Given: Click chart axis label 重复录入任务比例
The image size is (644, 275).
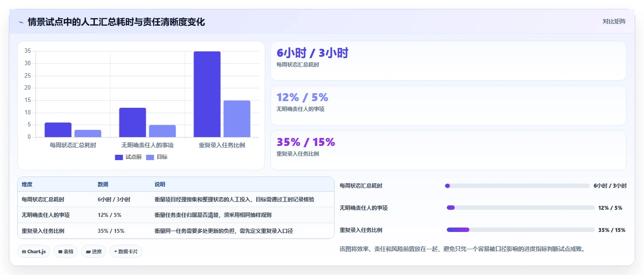Looking at the screenshot, I should pyautogui.click(x=222, y=145).
